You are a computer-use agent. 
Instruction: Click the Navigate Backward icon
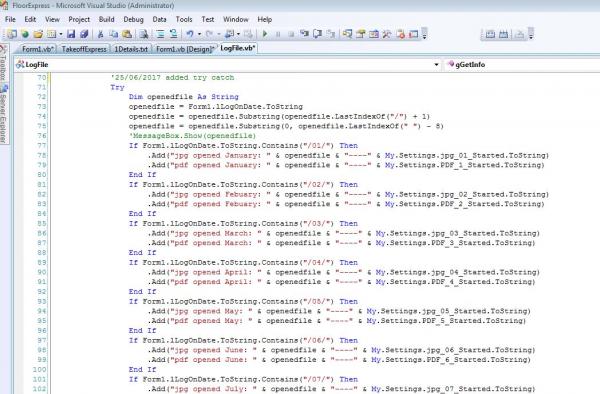[229, 34]
